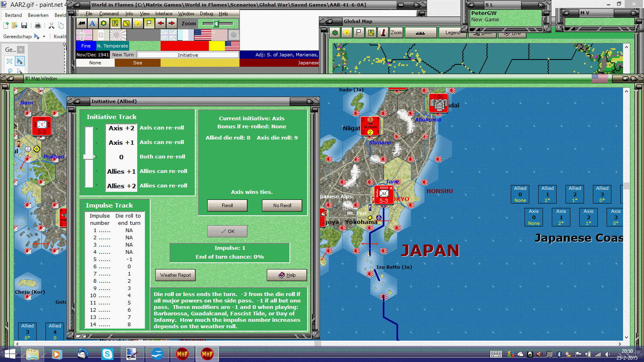The width and height of the screenshot is (644, 362).
Task: Open the Command menu
Action: pyautogui.click(x=109, y=14)
